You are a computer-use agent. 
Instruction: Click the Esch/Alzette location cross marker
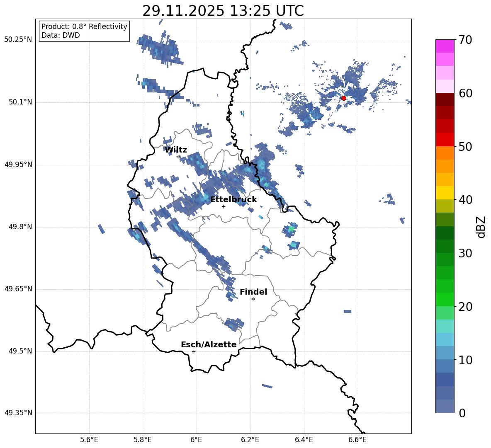point(194,351)
